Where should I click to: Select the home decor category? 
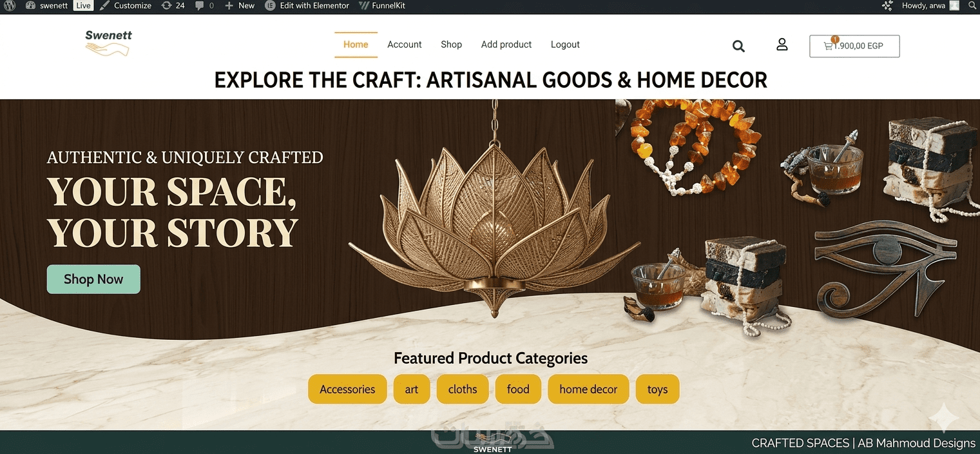pyautogui.click(x=588, y=390)
